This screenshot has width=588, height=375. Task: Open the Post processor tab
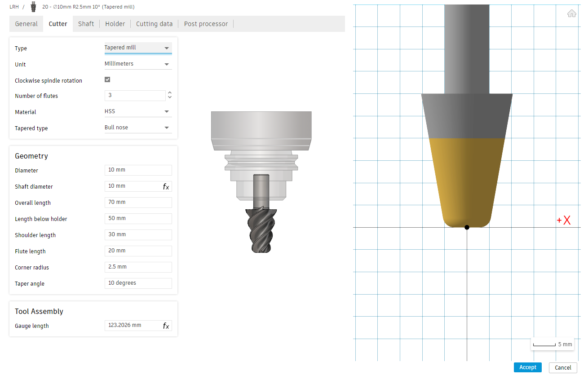click(x=206, y=23)
